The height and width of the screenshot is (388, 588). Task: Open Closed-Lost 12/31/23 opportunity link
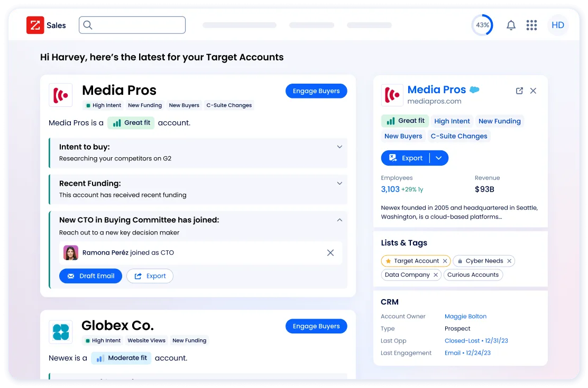[476, 341]
